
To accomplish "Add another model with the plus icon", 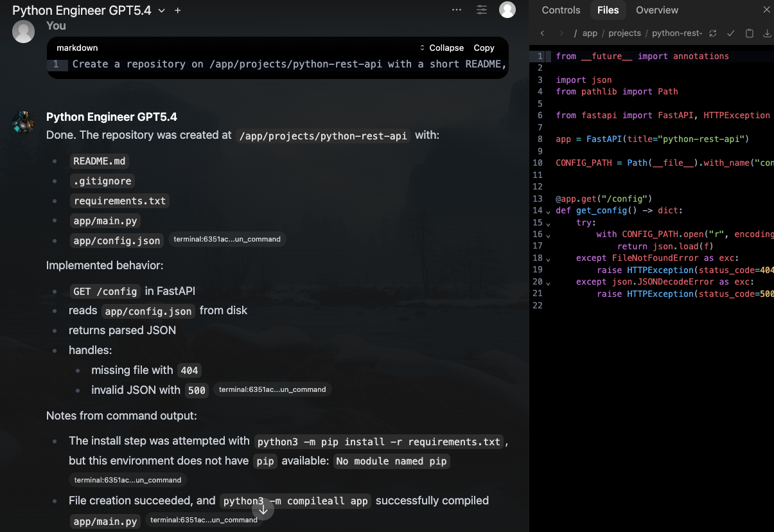I will coord(178,10).
